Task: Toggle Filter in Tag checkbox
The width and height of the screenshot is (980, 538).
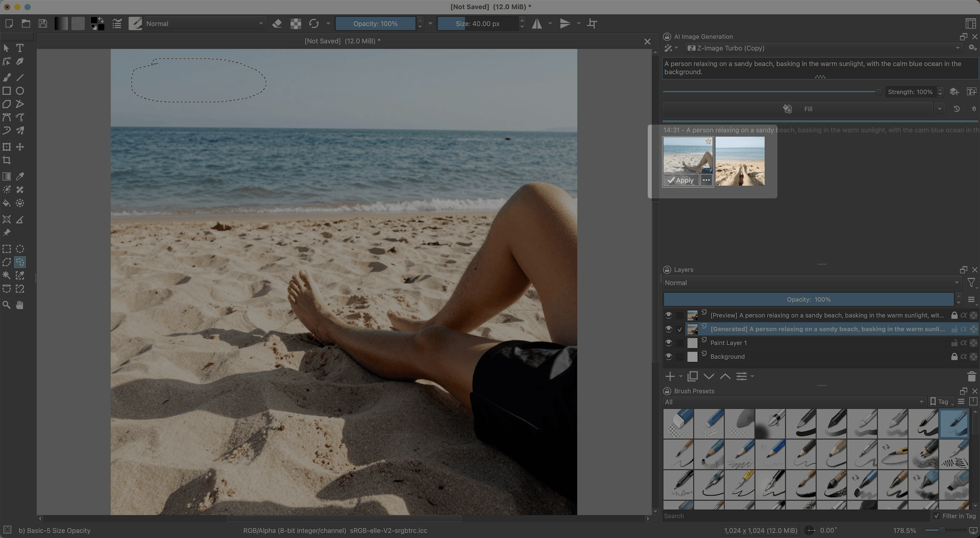Action: pyautogui.click(x=936, y=516)
